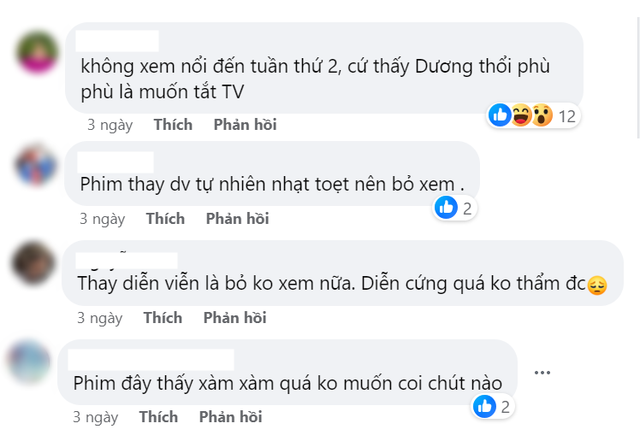Click the '3 ngày' timestamp on the first comment

point(110,125)
